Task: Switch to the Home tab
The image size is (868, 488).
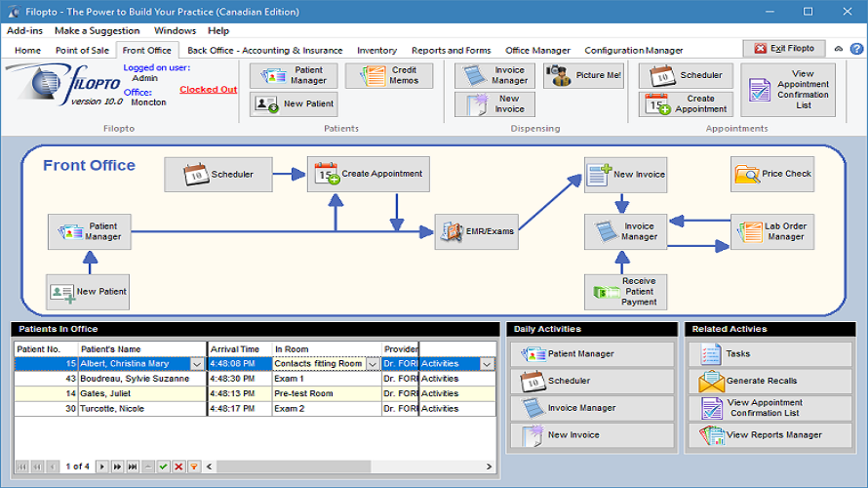Action: coord(27,51)
